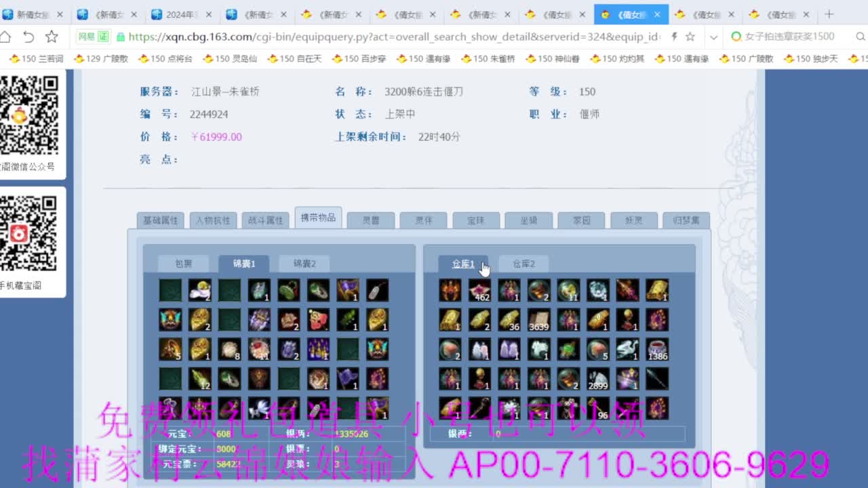The image size is (868, 488).
Task: Open the 宝珠 tab
Action: (x=476, y=220)
